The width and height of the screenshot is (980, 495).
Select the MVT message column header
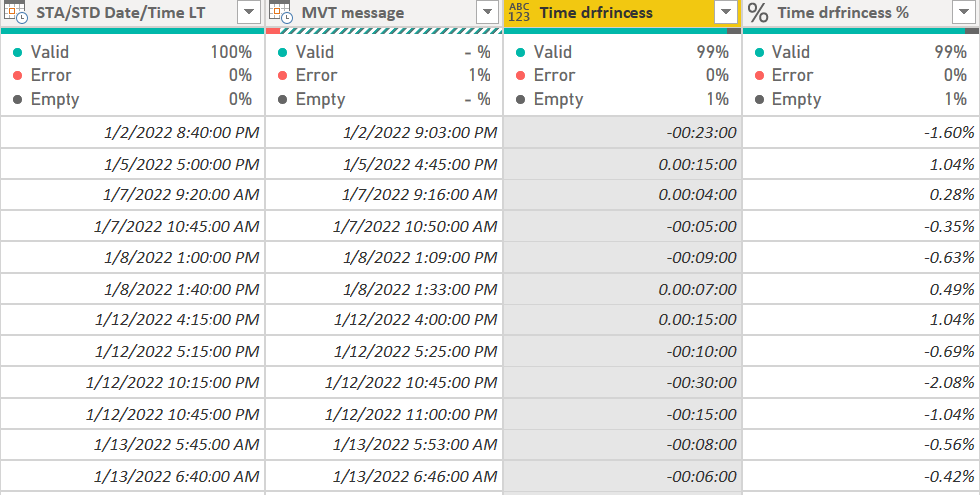click(384, 13)
